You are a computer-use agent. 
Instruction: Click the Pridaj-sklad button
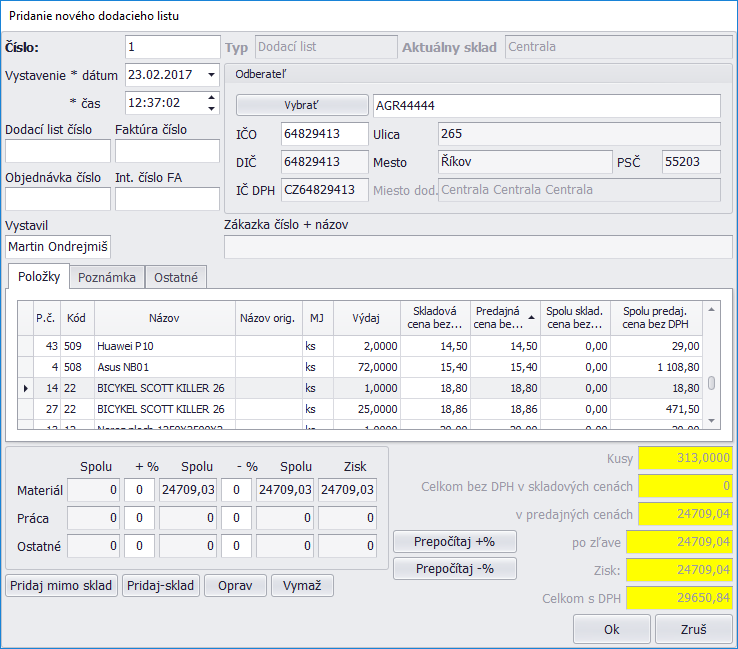pyautogui.click(x=160, y=585)
